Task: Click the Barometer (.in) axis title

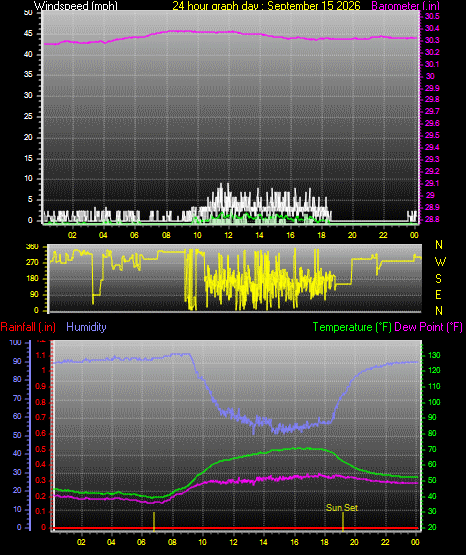Action: [405, 6]
